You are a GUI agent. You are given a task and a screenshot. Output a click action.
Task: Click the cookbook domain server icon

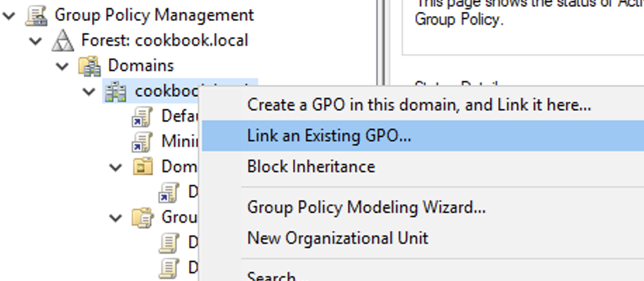(115, 91)
